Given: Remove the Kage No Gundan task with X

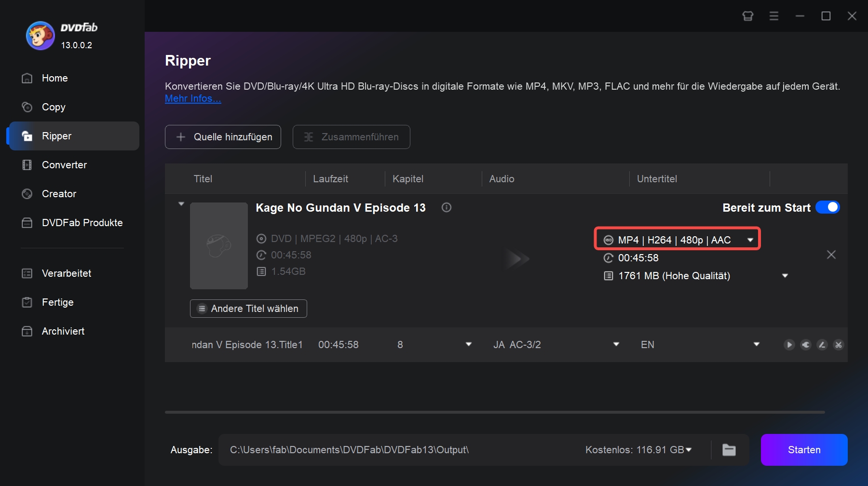Looking at the screenshot, I should tap(831, 255).
